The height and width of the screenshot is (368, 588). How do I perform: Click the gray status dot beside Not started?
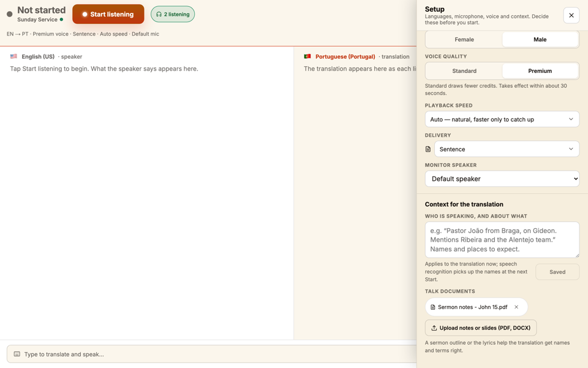[x=10, y=14]
